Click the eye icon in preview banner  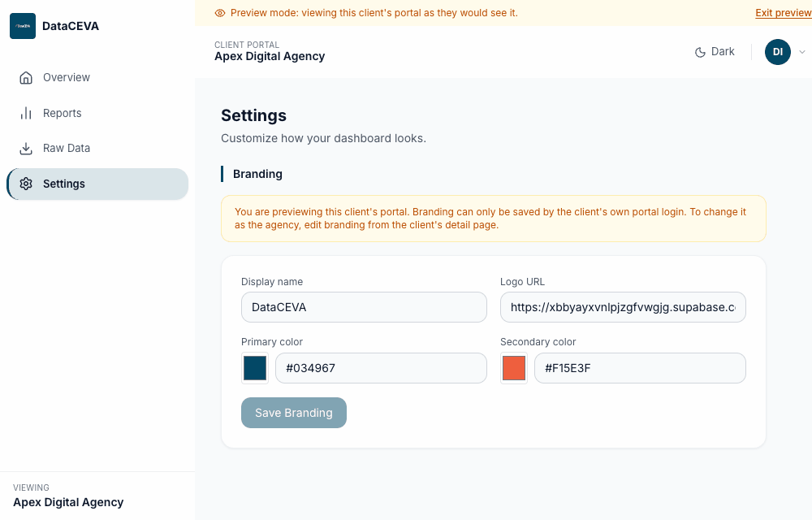click(x=220, y=13)
